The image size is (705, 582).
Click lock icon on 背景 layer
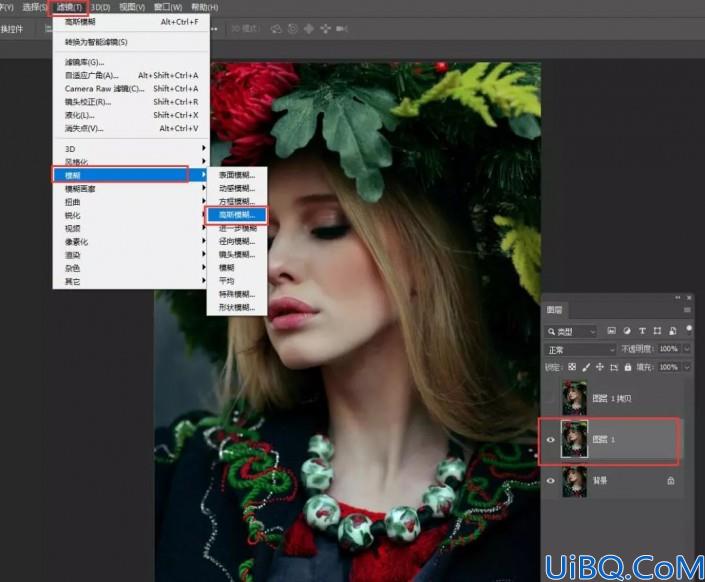pos(670,481)
